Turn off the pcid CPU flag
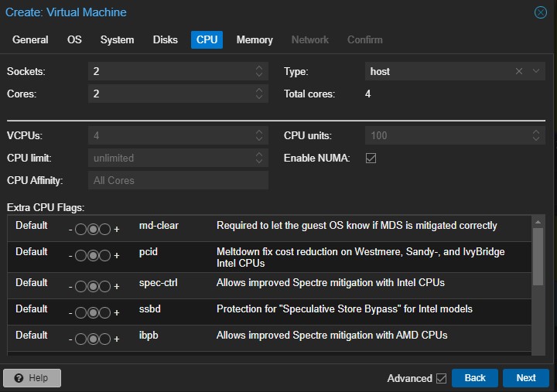Screen dimensions: 557x392 [x=81, y=256]
